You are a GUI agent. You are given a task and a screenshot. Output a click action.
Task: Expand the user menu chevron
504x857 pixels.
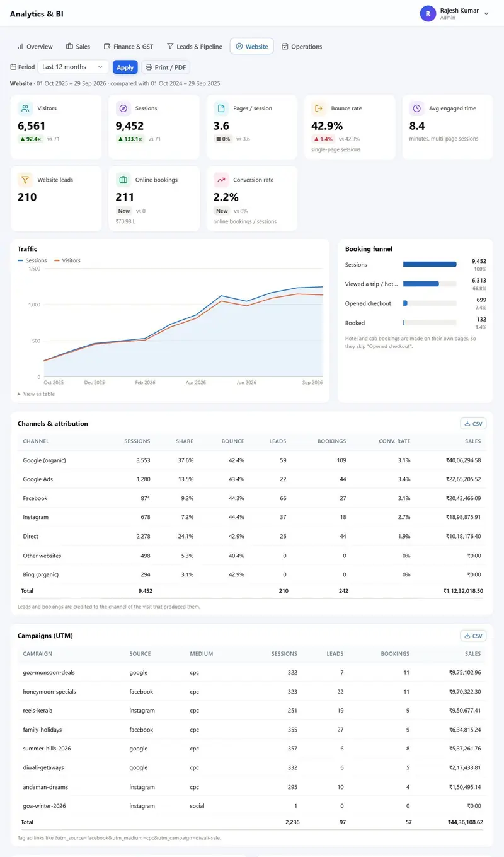click(x=486, y=13)
